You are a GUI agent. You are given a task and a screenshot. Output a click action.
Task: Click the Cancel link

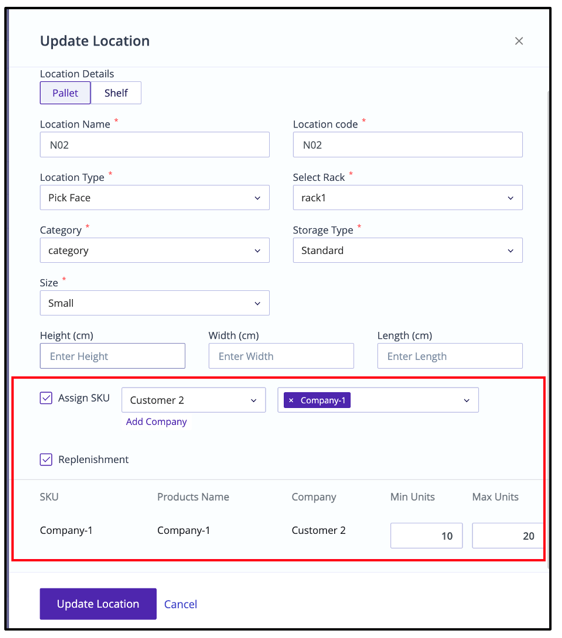(x=181, y=604)
